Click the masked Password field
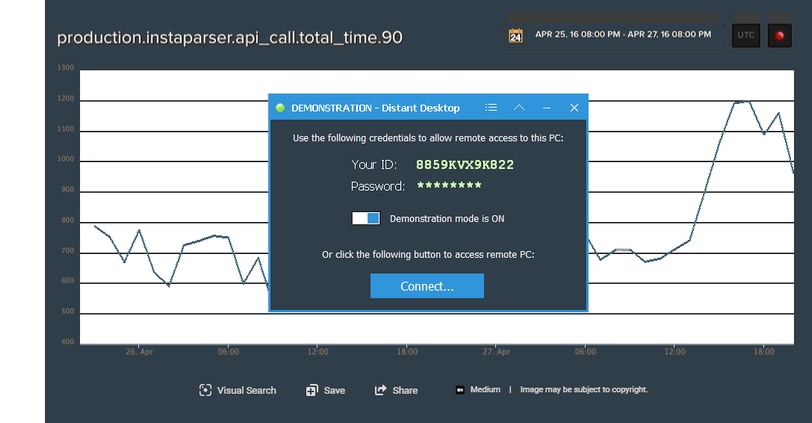The height and width of the screenshot is (423, 812). click(x=449, y=185)
